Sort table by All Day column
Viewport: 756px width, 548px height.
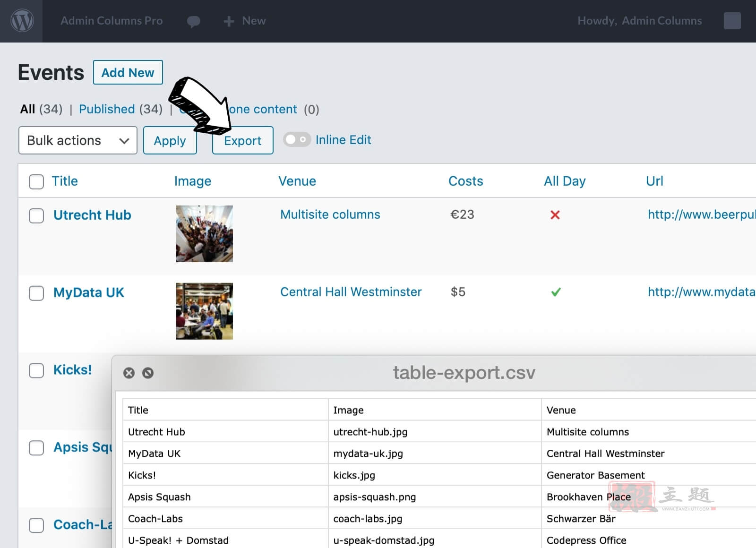565,181
